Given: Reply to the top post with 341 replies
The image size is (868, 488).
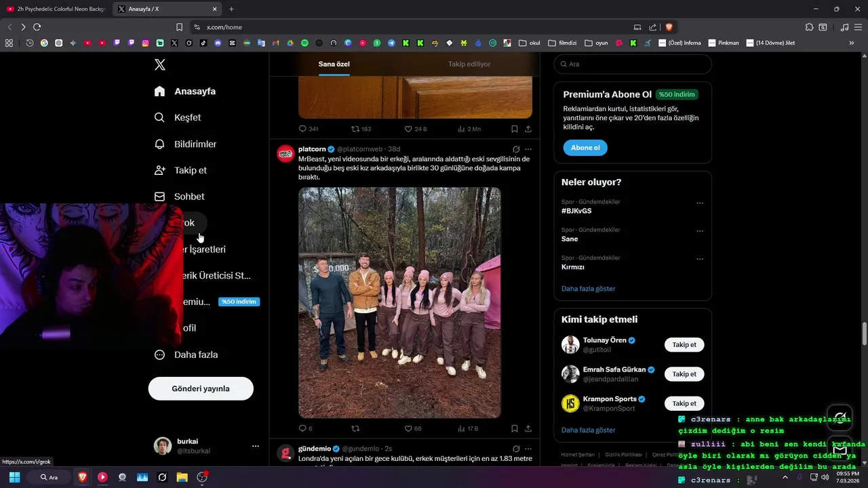Looking at the screenshot, I should [x=309, y=129].
